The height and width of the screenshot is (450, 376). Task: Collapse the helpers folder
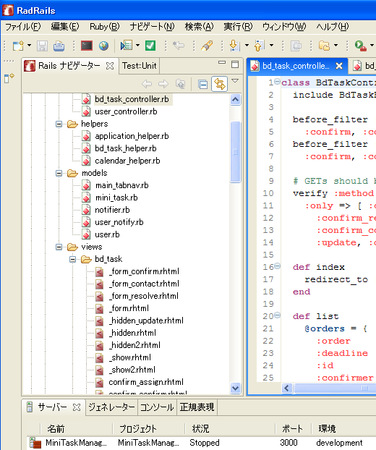[59, 124]
